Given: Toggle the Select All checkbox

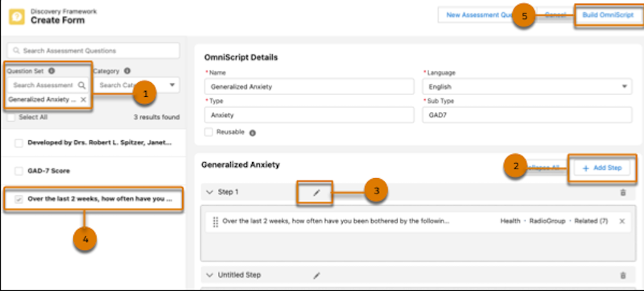Looking at the screenshot, I should click(x=11, y=117).
